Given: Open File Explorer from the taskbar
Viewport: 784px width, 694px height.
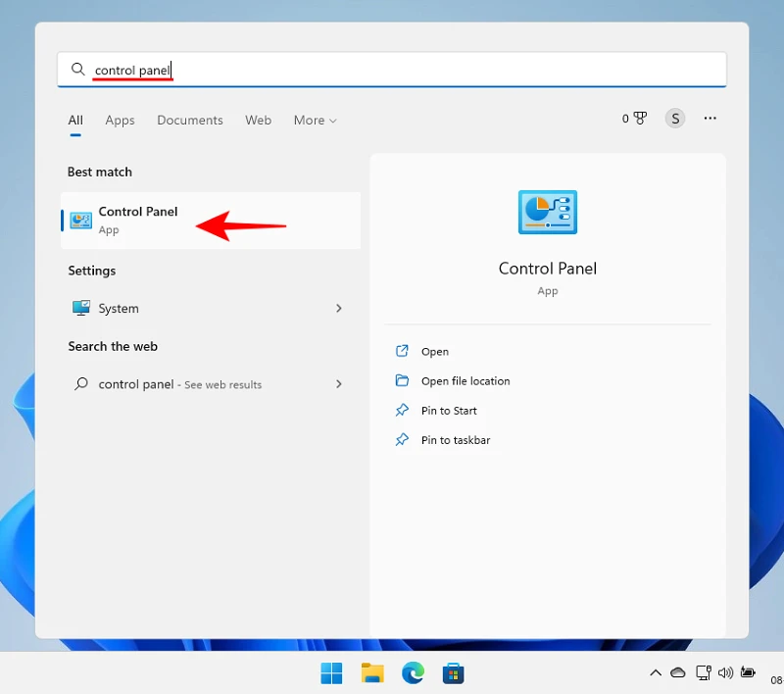Looking at the screenshot, I should (x=372, y=673).
